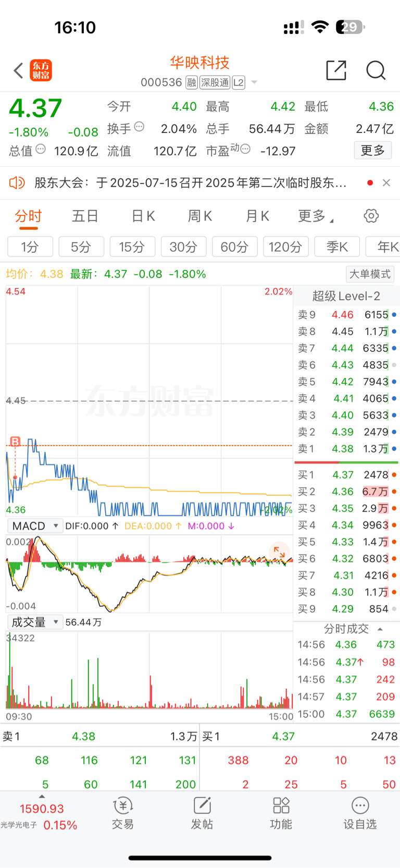Expand chart with the fullscreen arrows icon
The width and height of the screenshot is (400, 868).
279,553
